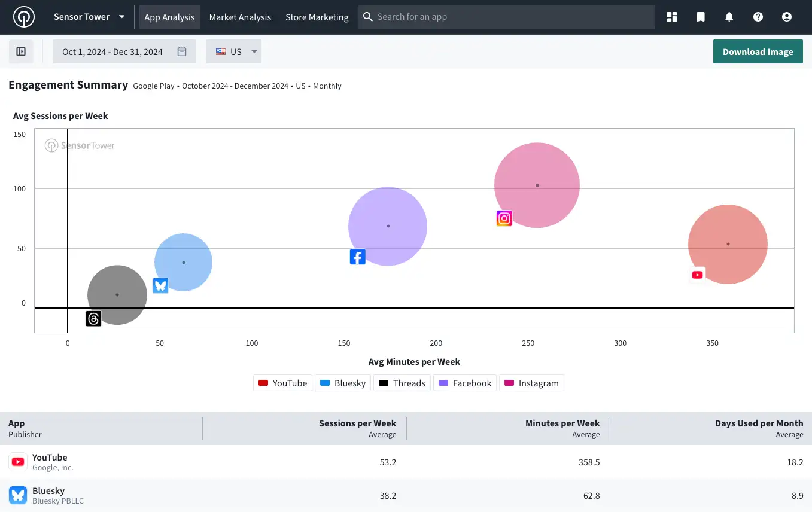Click the Download Image button
Viewport: 812px width, 512px height.
(758, 51)
